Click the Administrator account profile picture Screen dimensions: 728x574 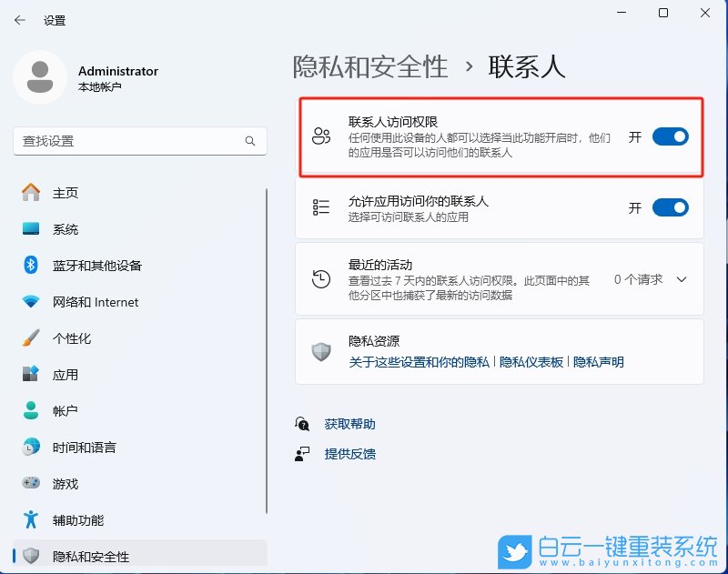pos(38,78)
